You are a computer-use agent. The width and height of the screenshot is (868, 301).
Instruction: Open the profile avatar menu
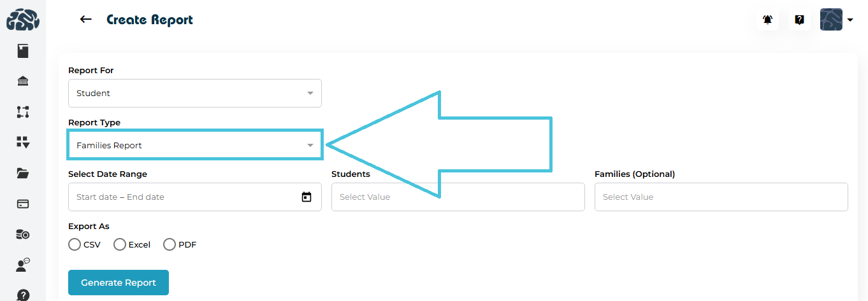coord(836,20)
